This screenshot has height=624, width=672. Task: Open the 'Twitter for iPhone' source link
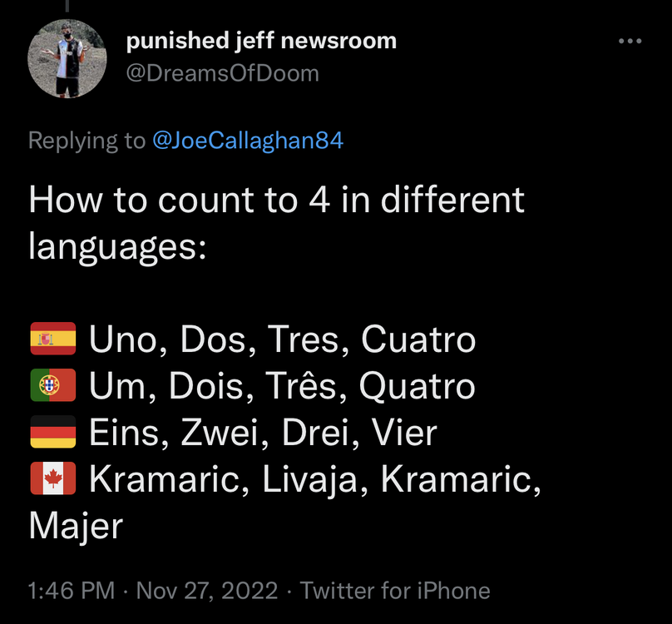point(395,591)
